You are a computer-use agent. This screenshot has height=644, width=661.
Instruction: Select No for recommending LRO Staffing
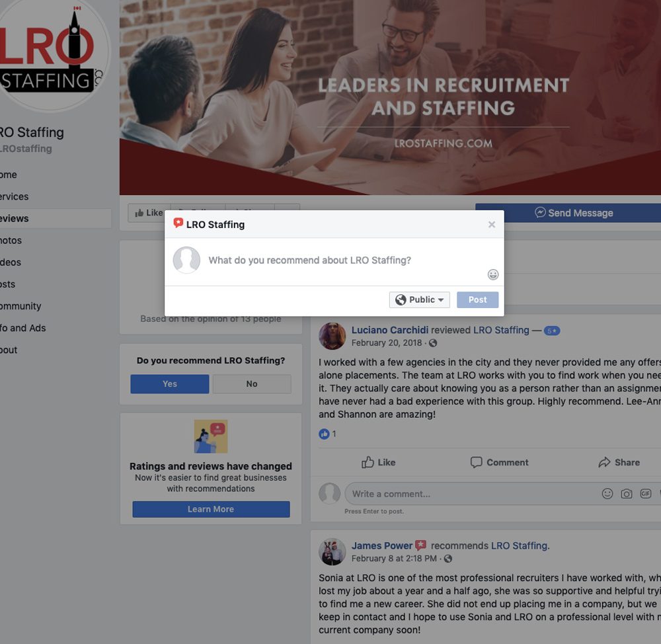252,383
